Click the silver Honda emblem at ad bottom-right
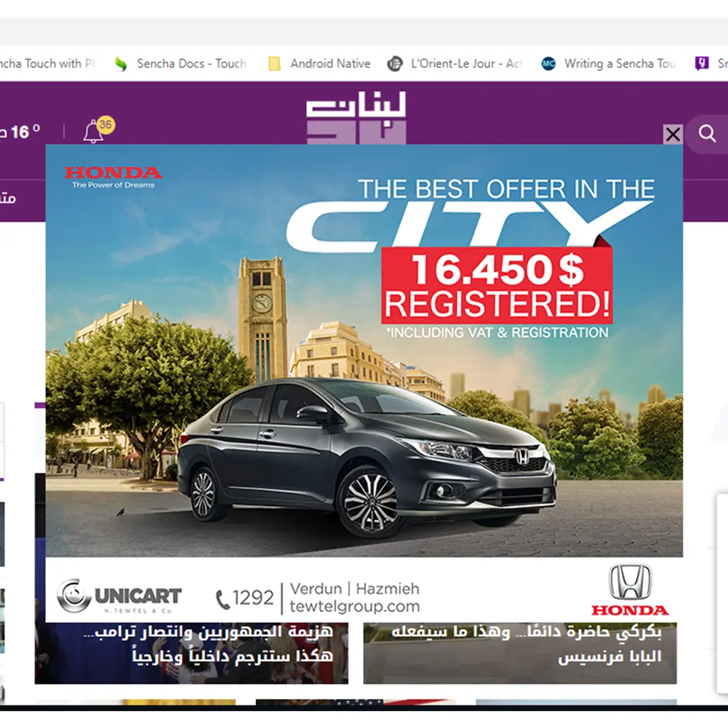This screenshot has height=728, width=728. click(x=630, y=582)
